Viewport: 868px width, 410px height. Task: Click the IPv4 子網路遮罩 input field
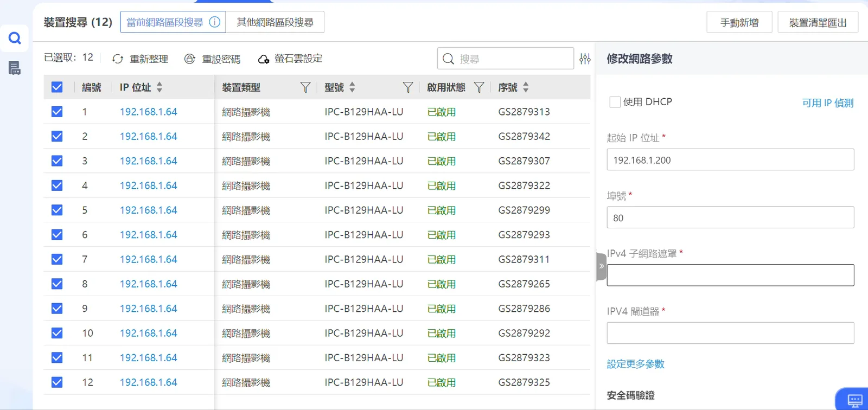coord(730,276)
